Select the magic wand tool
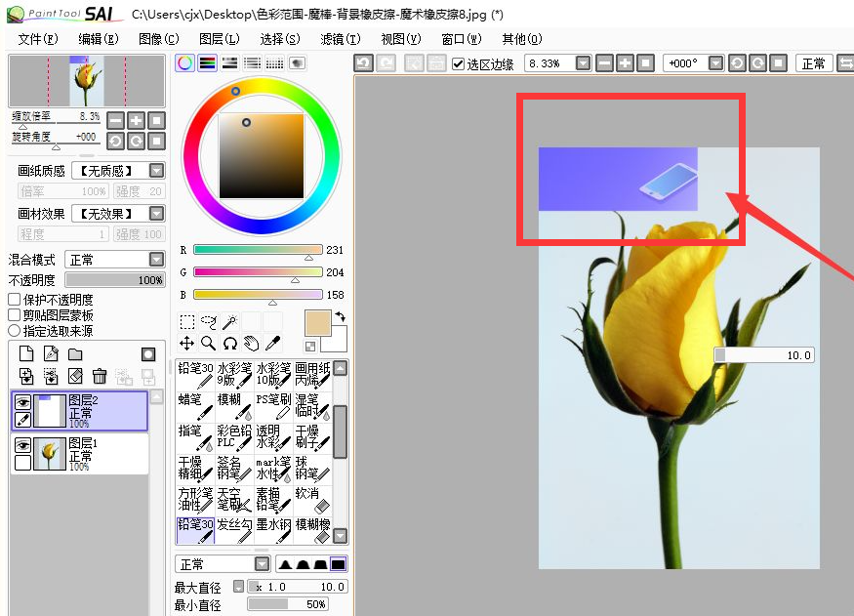This screenshot has height=616, width=854. [230, 321]
